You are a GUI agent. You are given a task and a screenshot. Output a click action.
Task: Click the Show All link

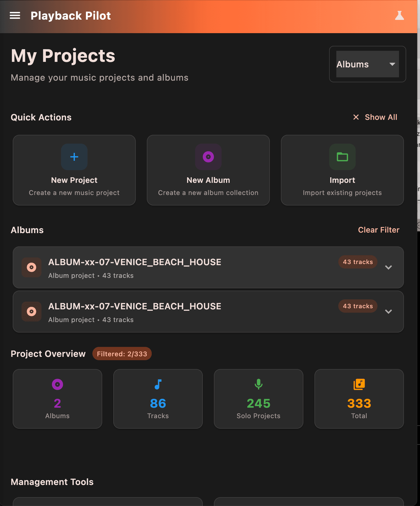click(381, 117)
